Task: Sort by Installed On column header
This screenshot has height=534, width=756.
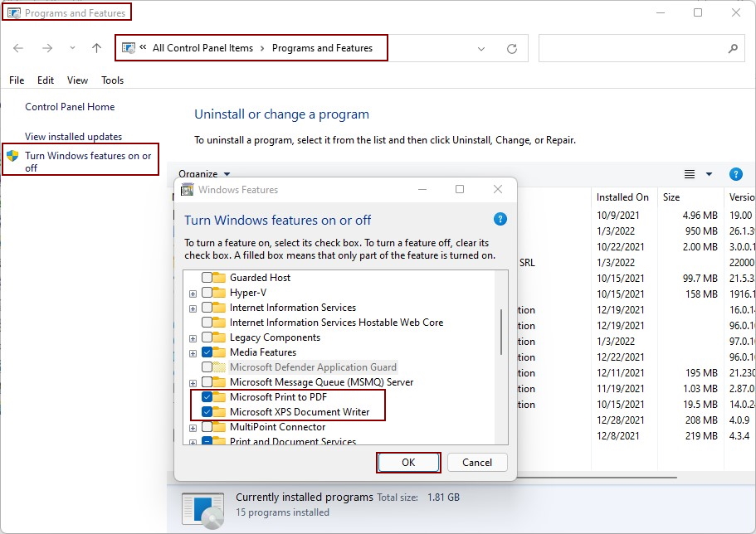Action: 622,197
